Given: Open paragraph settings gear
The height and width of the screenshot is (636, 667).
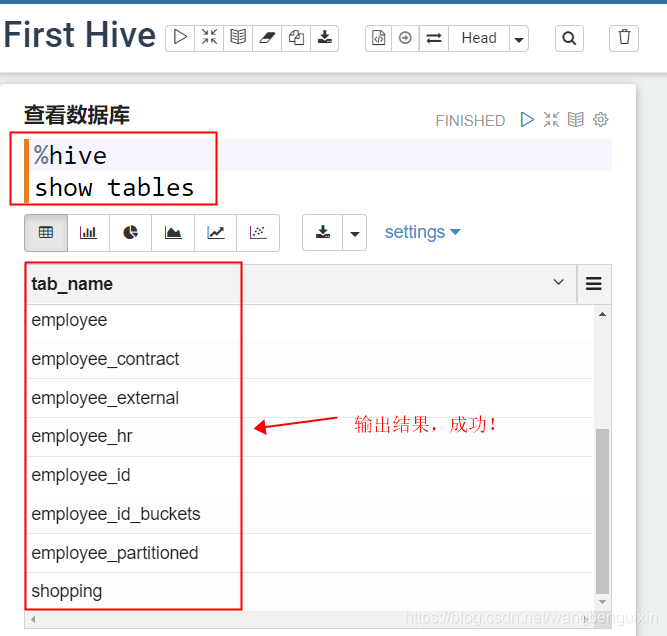Looking at the screenshot, I should [601, 120].
